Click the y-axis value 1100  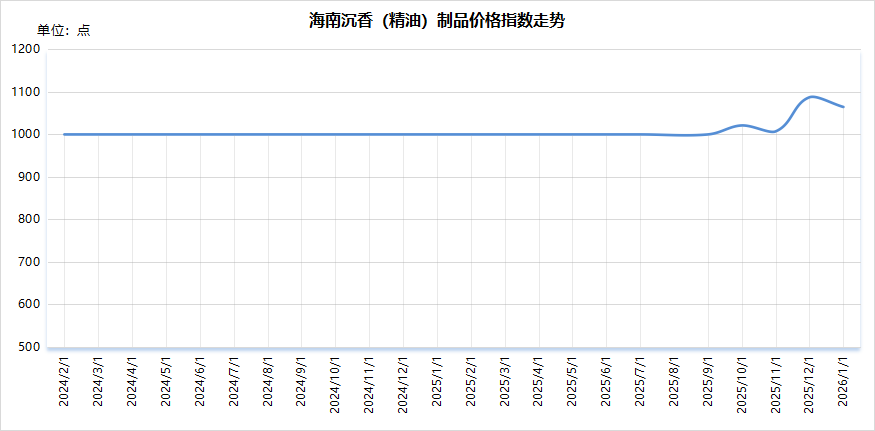click(x=26, y=92)
